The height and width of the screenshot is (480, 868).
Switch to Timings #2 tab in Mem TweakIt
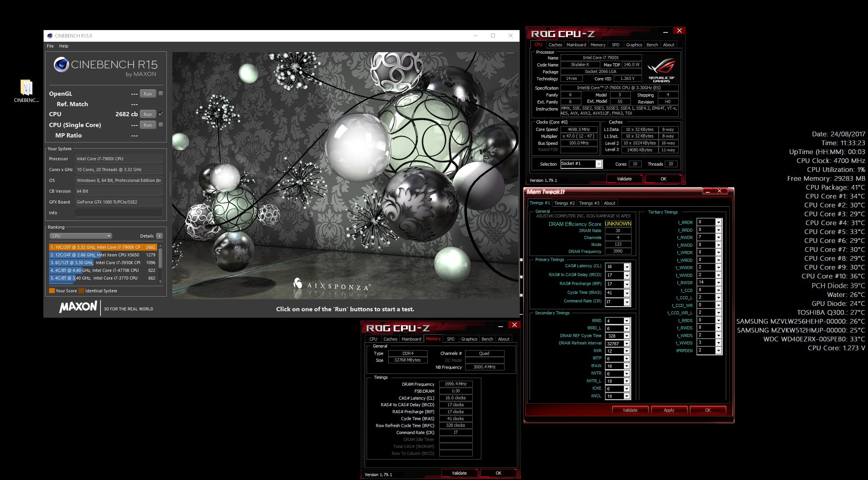pos(564,203)
